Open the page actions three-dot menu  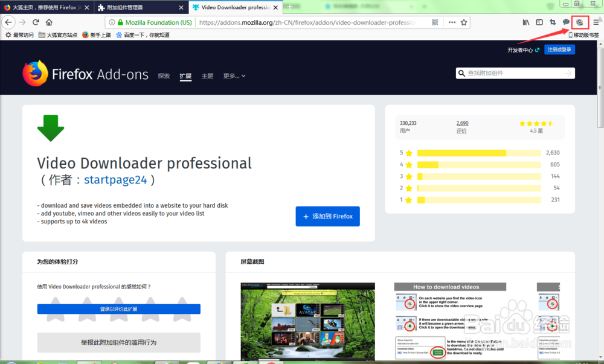click(452, 22)
